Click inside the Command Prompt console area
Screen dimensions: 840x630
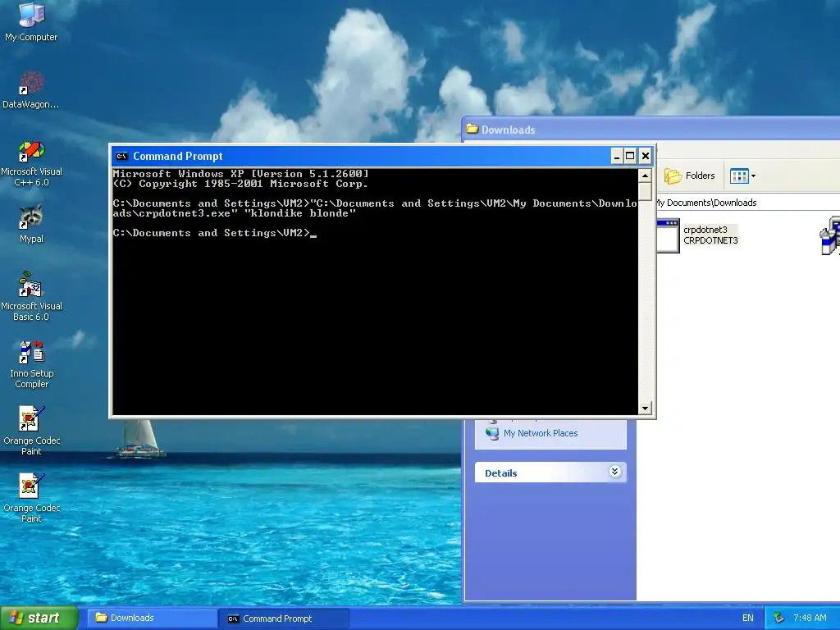[x=375, y=291]
